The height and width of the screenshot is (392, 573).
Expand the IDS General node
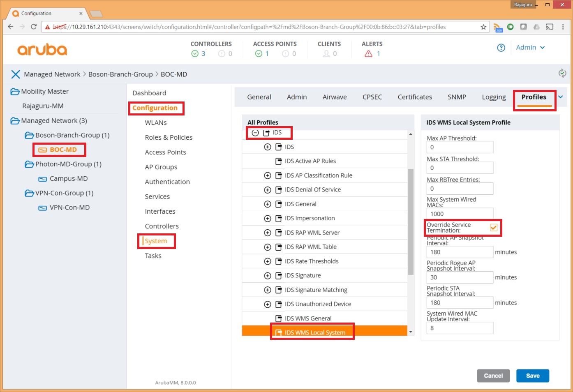[268, 204]
